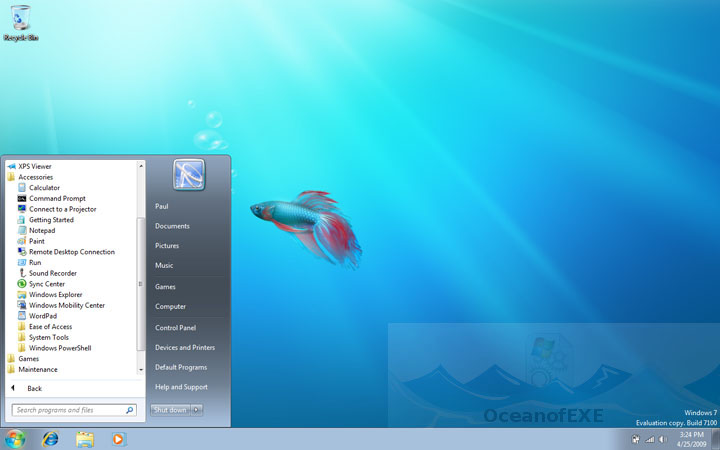Click the power plug tray icon
Screen dimensions: 720x450
point(636,439)
